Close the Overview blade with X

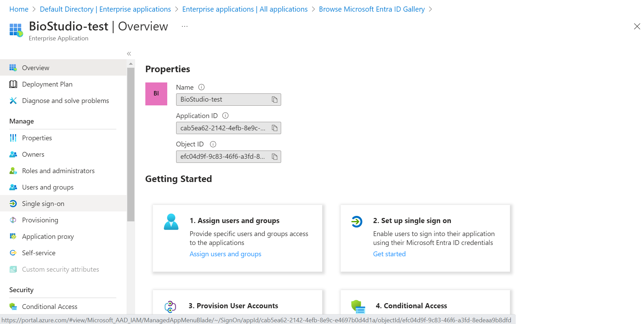(x=637, y=26)
